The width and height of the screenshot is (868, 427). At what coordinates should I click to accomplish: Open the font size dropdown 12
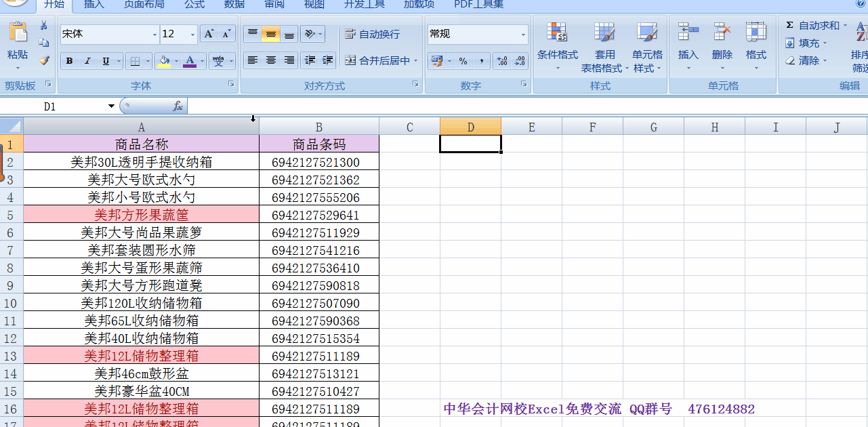tap(192, 34)
